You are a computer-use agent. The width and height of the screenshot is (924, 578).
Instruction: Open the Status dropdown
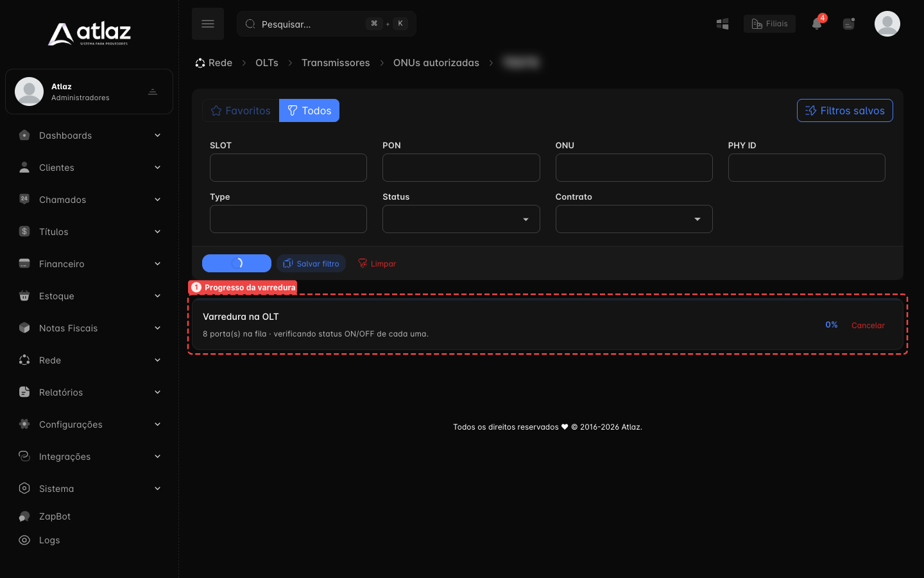[x=461, y=219]
